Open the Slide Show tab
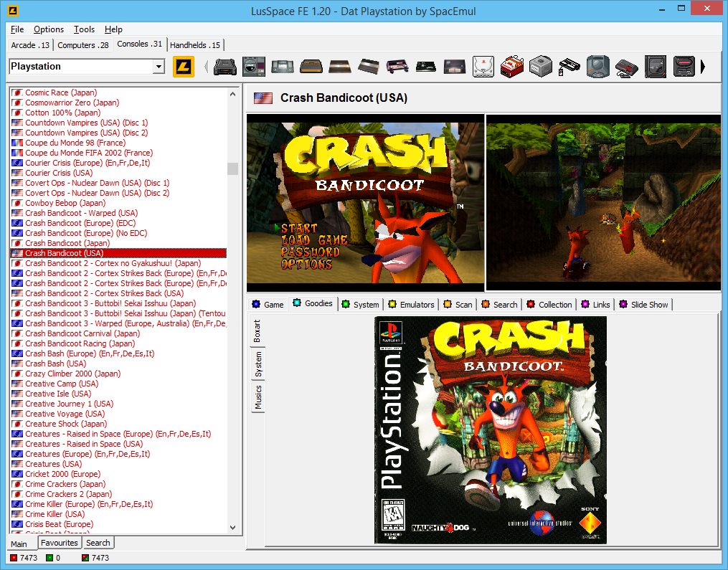The width and height of the screenshot is (728, 570). click(643, 305)
